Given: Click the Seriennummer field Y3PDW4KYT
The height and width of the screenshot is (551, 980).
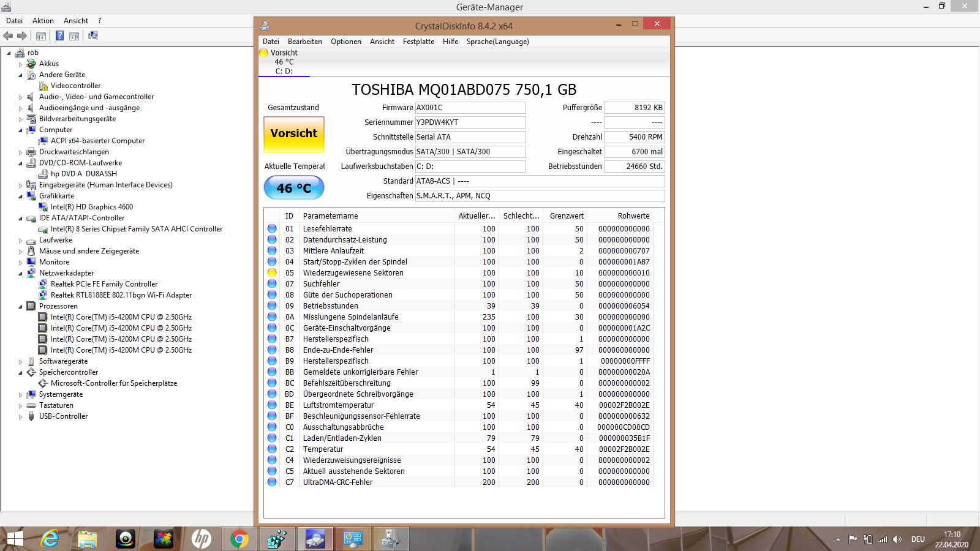Looking at the screenshot, I should tap(470, 122).
